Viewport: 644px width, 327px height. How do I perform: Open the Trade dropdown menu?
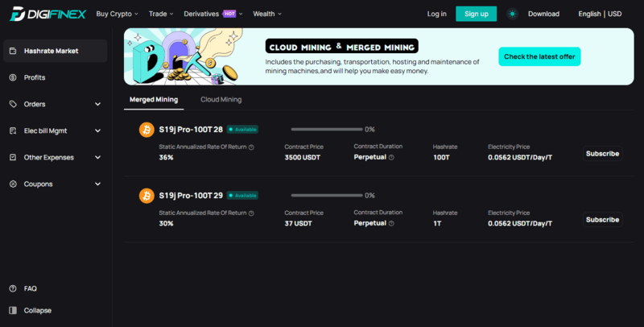[x=161, y=14]
